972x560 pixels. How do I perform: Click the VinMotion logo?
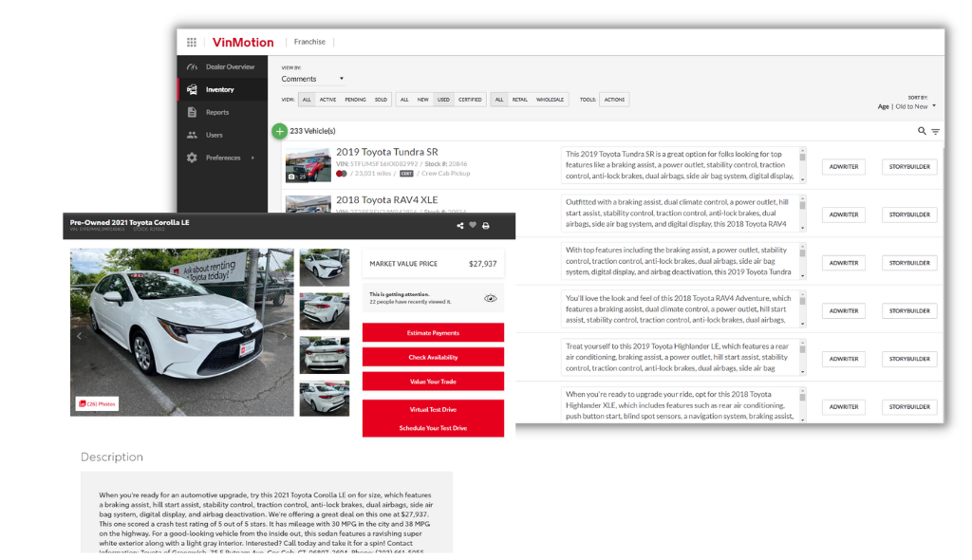pos(243,42)
